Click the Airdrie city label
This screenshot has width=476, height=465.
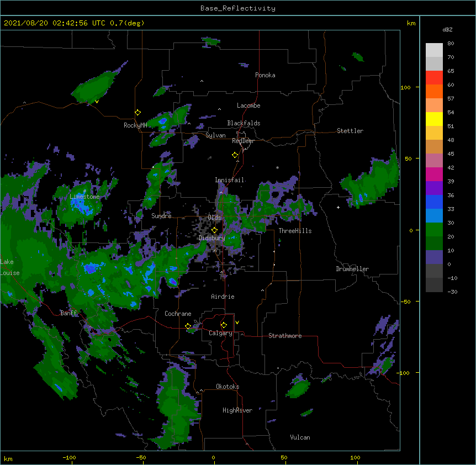pos(223,297)
